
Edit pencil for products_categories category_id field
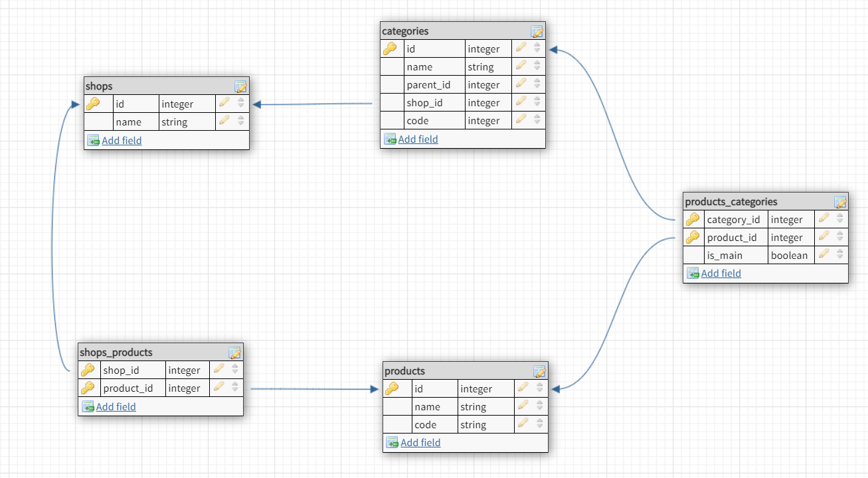coord(824,219)
